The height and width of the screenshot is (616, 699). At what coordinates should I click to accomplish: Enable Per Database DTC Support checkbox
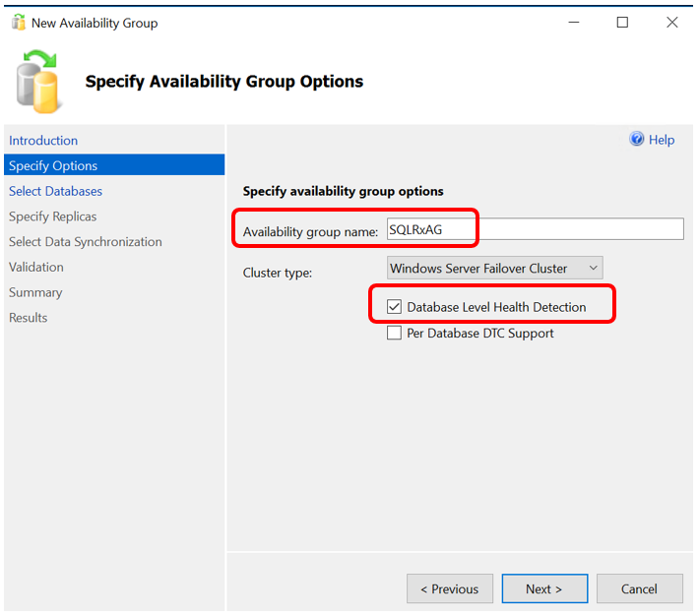click(x=394, y=333)
